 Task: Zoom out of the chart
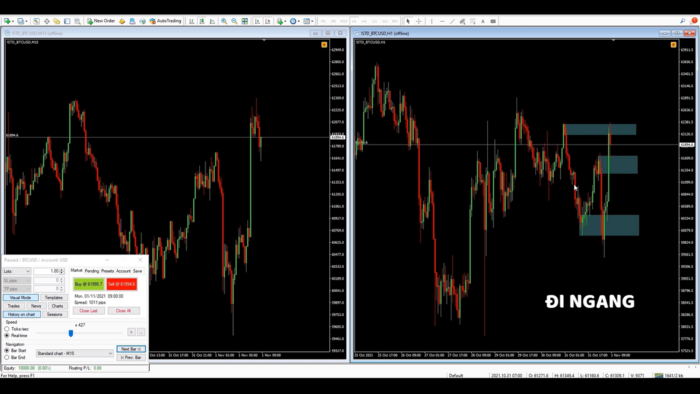(234, 21)
